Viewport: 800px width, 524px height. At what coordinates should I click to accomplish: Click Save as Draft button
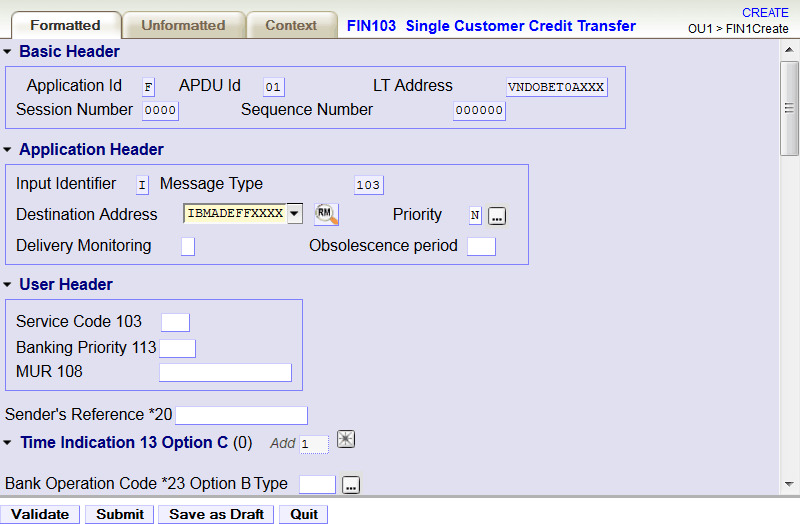point(216,514)
